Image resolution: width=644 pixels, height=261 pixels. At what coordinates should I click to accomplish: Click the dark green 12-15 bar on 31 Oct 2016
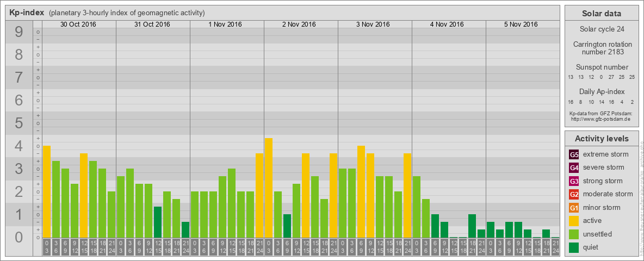click(x=158, y=222)
